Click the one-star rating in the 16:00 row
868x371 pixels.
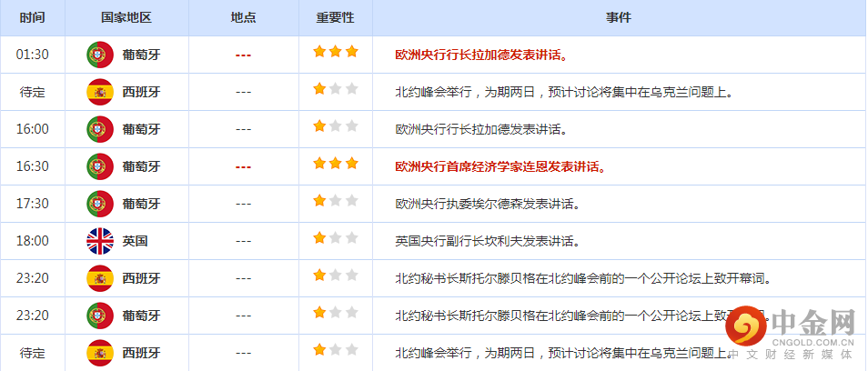tap(336, 126)
